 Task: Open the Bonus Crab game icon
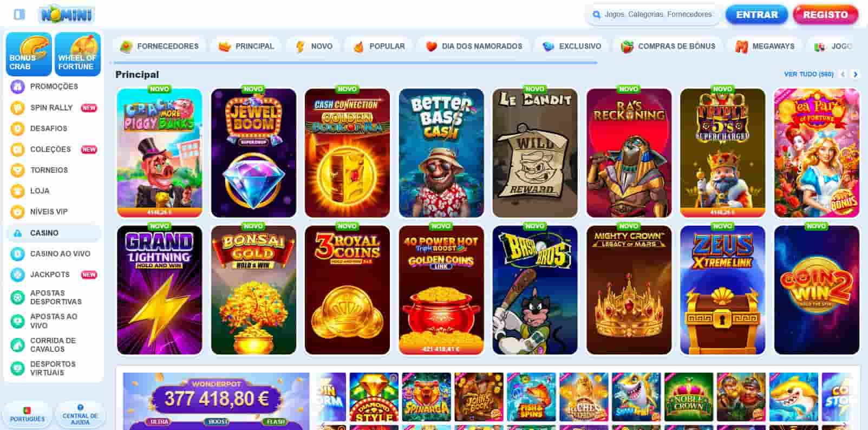point(29,54)
